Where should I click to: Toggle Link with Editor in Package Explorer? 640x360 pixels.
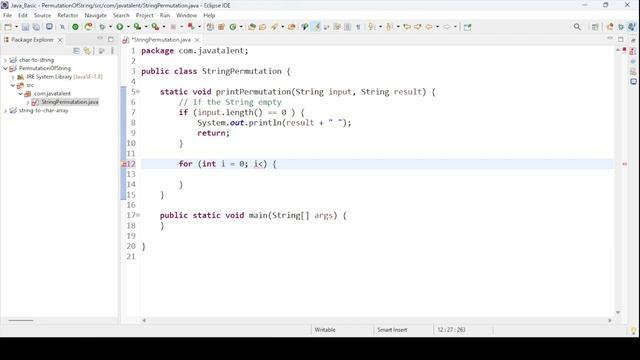(87, 51)
